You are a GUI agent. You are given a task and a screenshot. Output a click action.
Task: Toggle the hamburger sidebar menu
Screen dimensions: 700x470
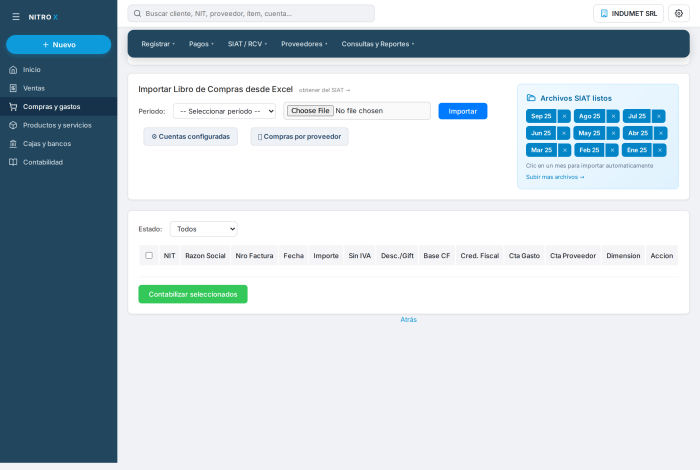click(x=16, y=17)
